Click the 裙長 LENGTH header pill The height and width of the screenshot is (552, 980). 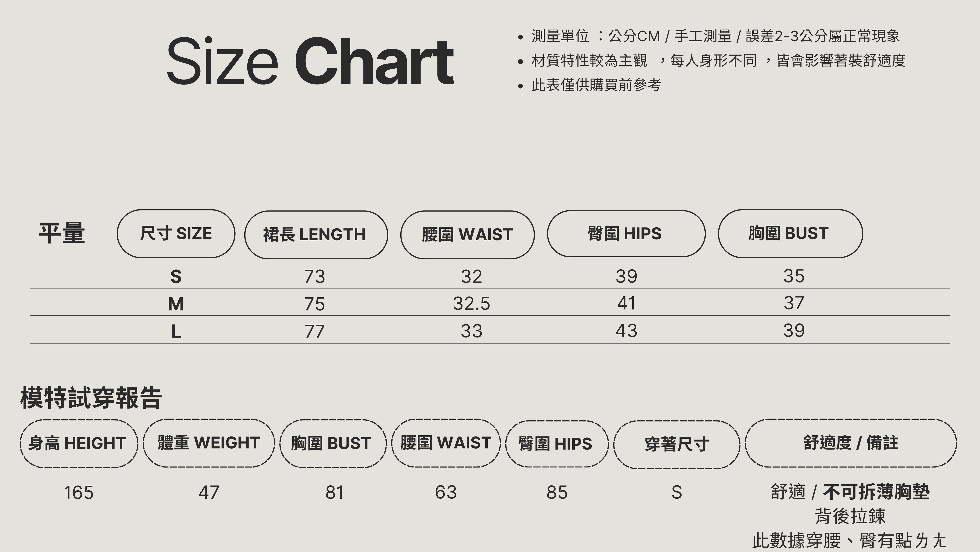316,235
